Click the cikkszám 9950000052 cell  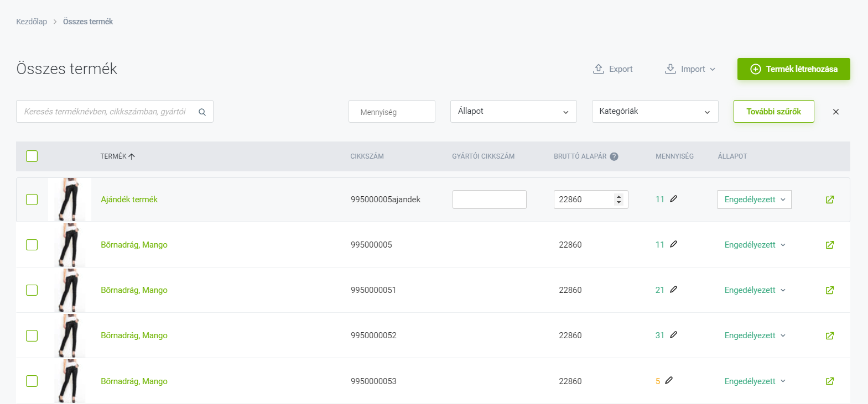[x=373, y=335]
